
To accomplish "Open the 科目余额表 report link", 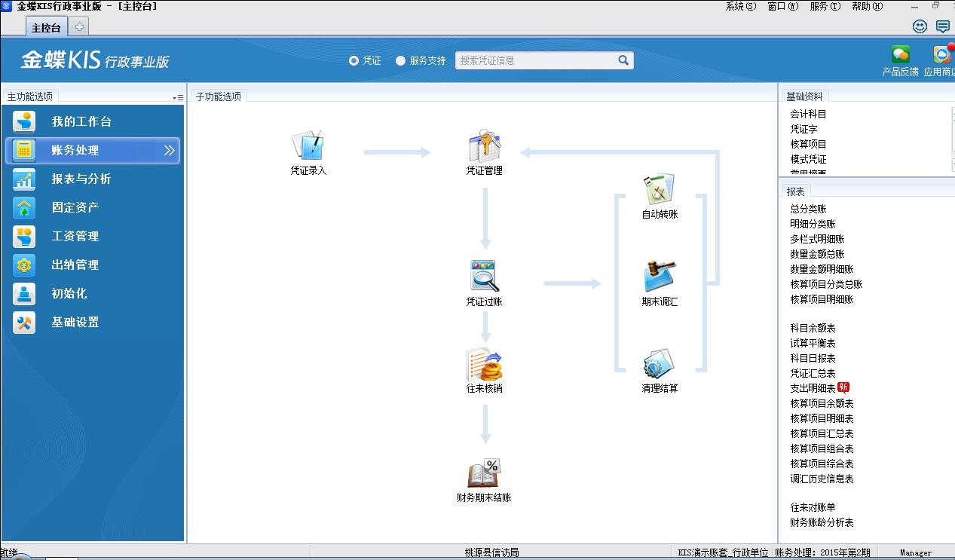I will (813, 328).
